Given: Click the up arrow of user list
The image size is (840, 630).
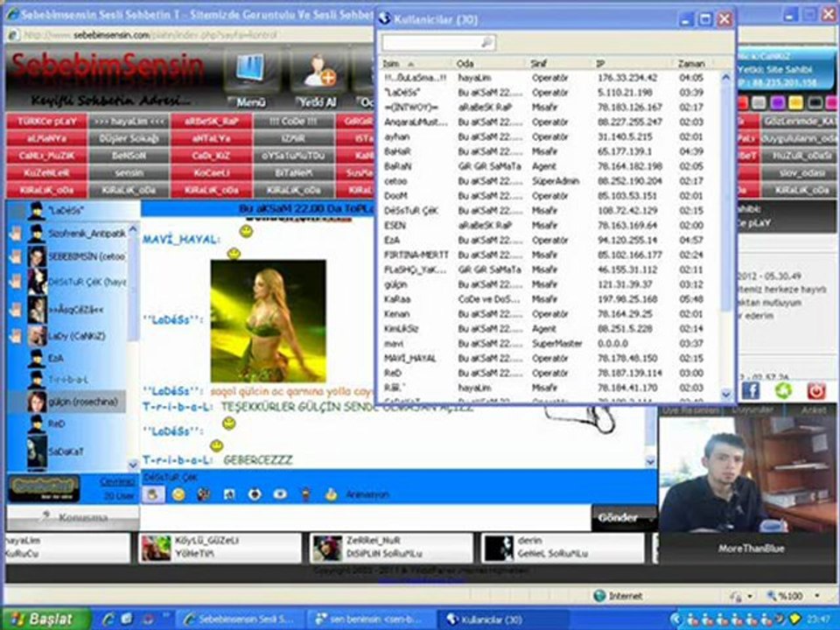Looking at the screenshot, I should pyautogui.click(x=133, y=229).
